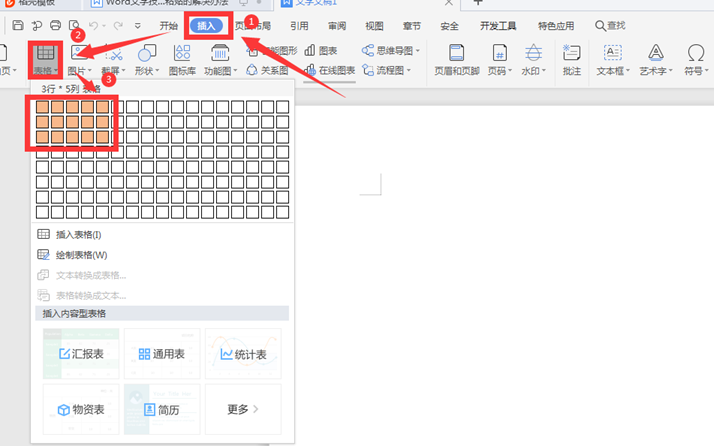Open 页码 (Page number) tool
This screenshot has height=446, width=714.
tap(500, 59)
